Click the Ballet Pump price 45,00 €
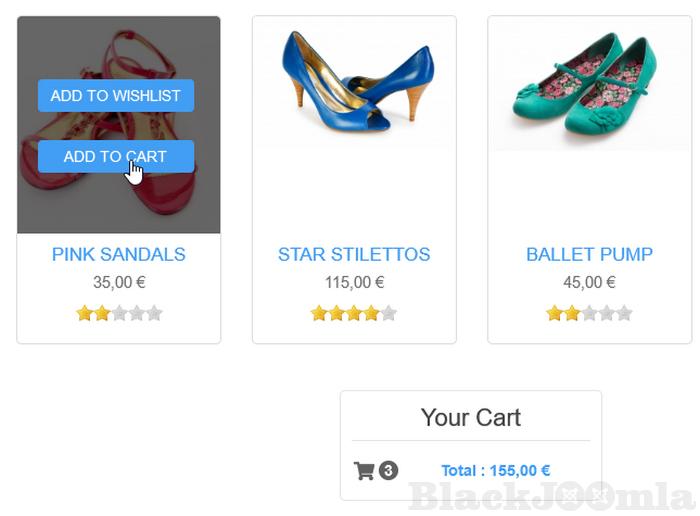700x516 pixels. (589, 283)
